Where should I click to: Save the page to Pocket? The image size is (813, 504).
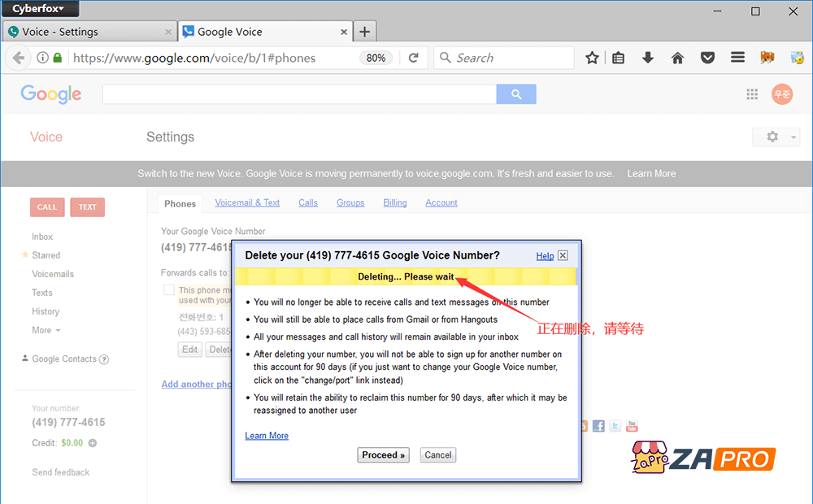click(x=707, y=58)
